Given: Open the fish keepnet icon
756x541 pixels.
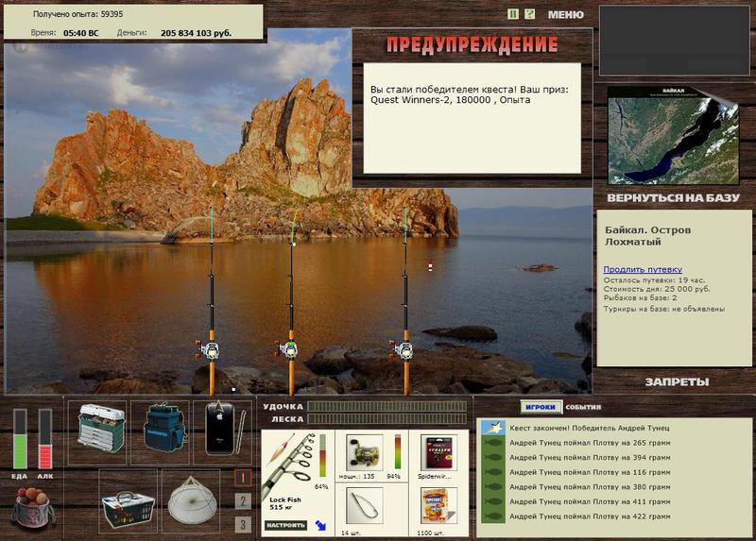Looking at the screenshot, I should click(193, 501).
